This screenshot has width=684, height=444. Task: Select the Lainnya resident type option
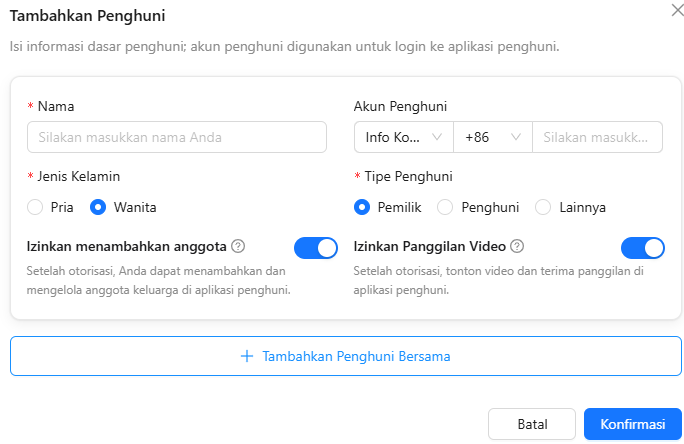pos(543,207)
